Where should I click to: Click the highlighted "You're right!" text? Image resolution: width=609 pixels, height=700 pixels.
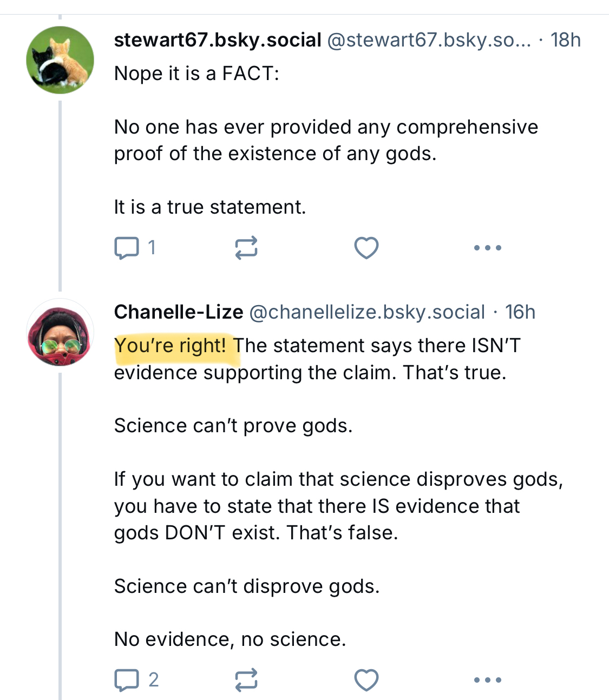(170, 346)
